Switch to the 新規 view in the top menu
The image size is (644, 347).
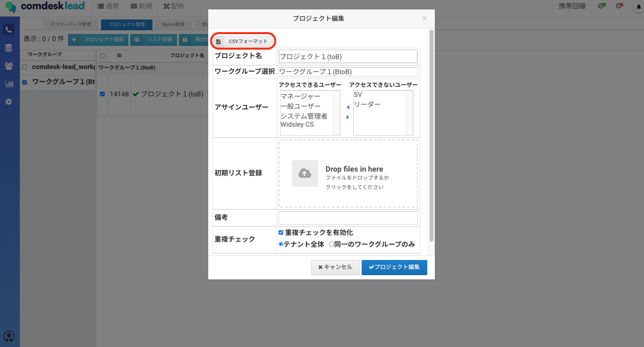(141, 7)
